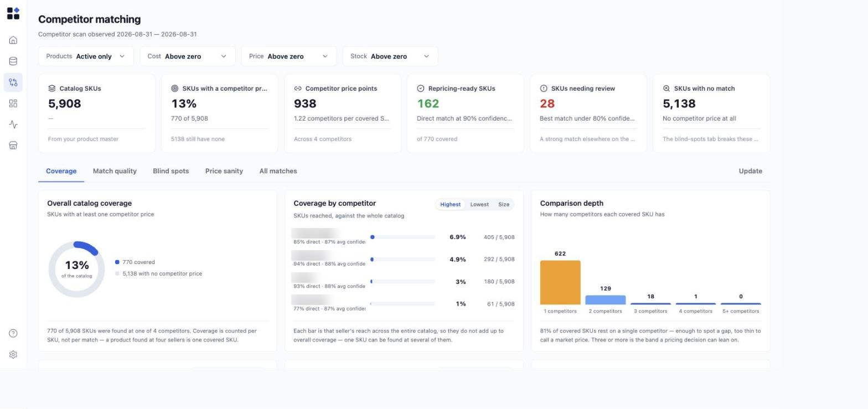This screenshot has width=868, height=409.
Task: Click the 13% coverage donut chart
Action: [76, 269]
